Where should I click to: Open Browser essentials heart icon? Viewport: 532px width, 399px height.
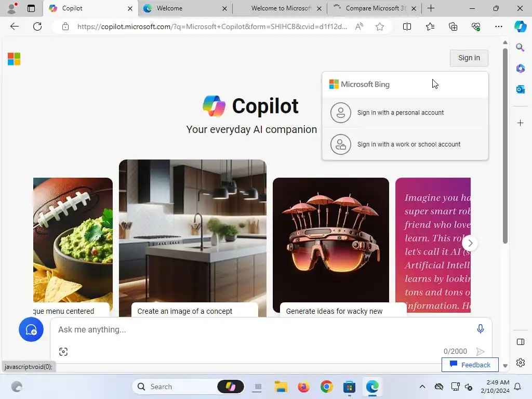pyautogui.click(x=476, y=26)
